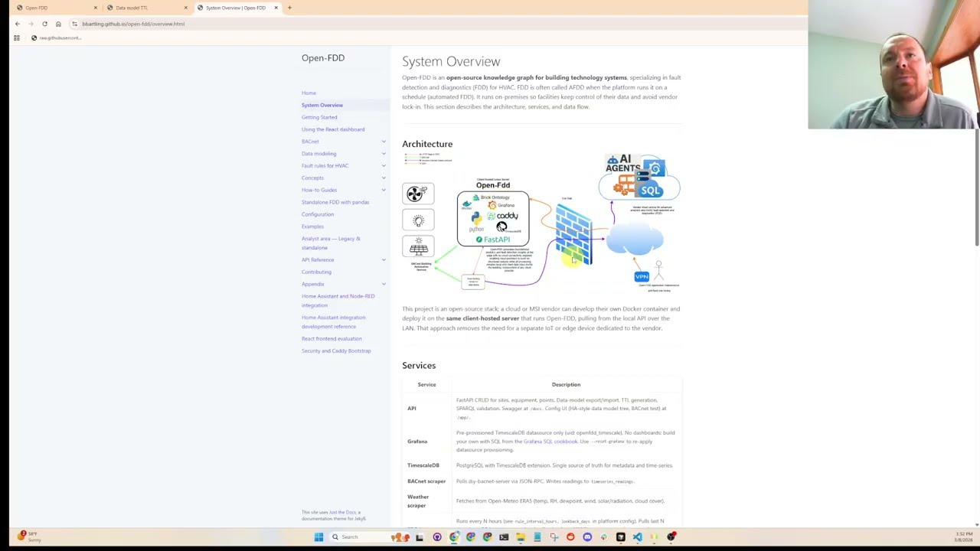Open Home Assistant and Node-RED integration
Screen dimensions: 980x551
pyautogui.click(x=338, y=301)
